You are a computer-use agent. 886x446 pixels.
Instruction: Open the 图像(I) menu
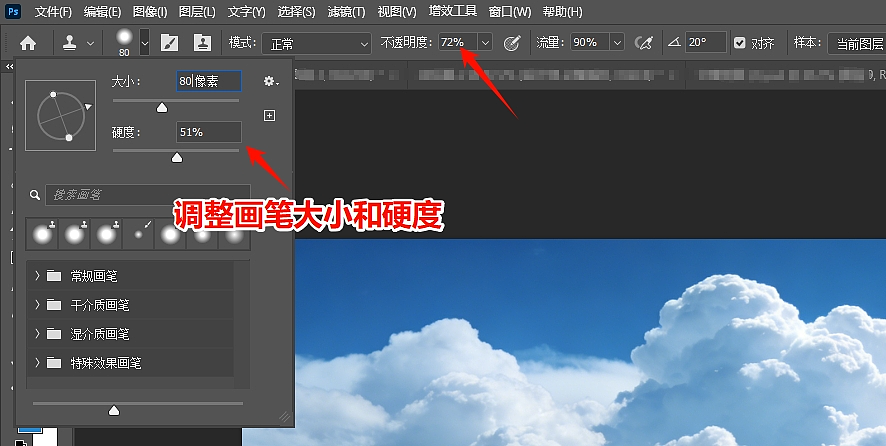pyautogui.click(x=150, y=11)
